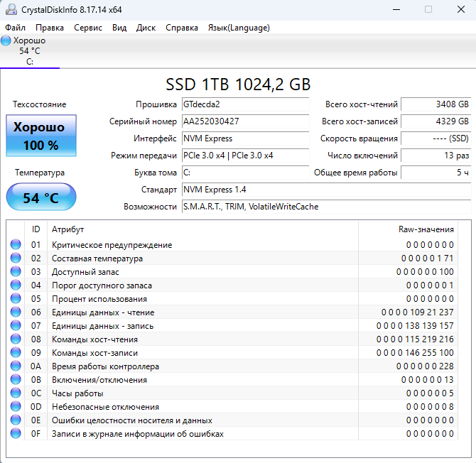Select the Команды хост-записи attribute row
The image size is (476, 463).
(94, 353)
